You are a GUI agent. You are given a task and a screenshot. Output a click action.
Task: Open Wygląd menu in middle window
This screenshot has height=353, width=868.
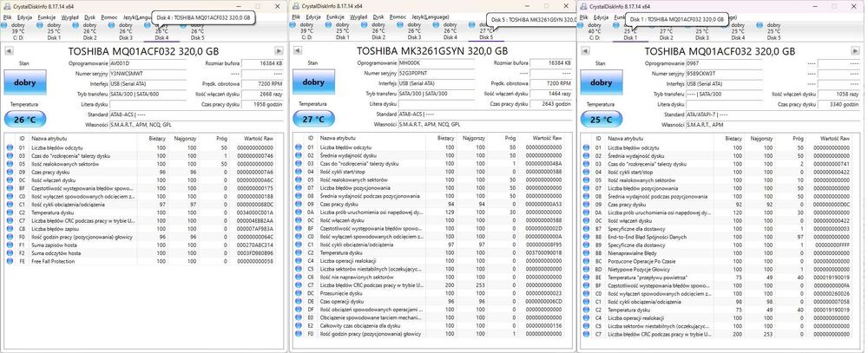point(358,17)
